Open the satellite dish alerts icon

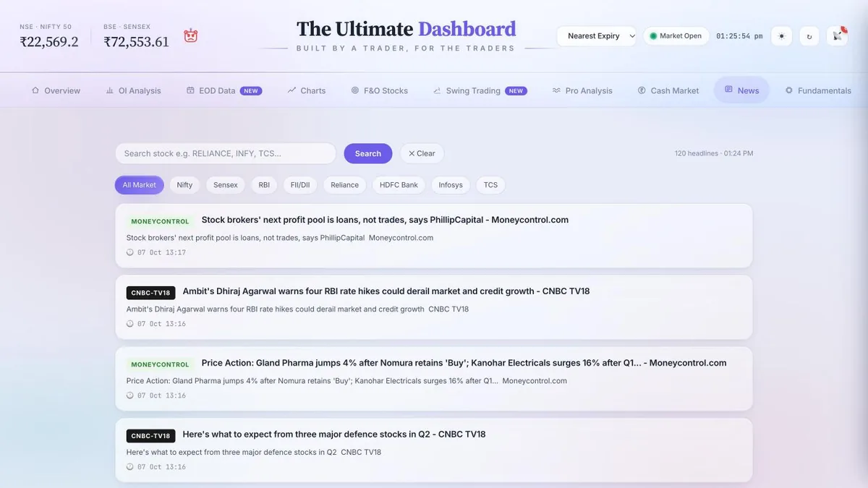click(838, 35)
